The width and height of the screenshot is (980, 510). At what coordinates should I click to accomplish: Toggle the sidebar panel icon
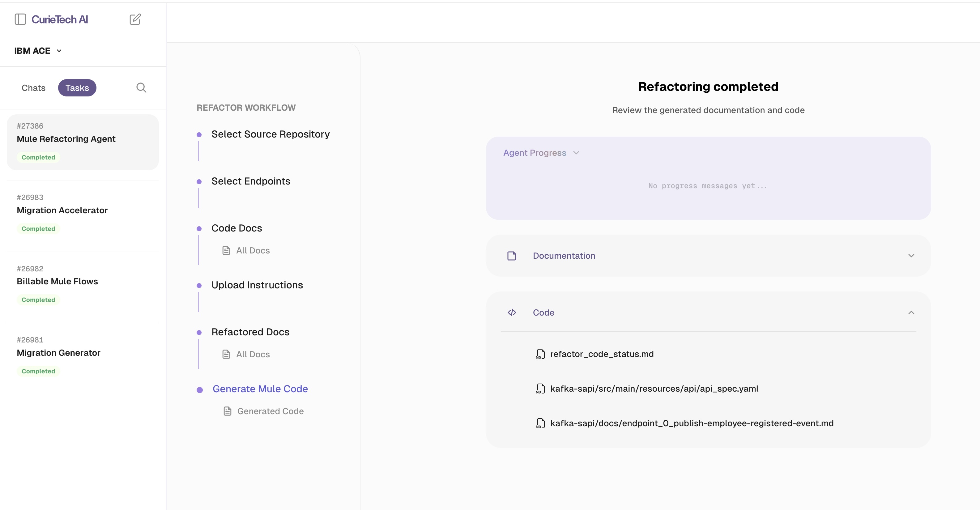(x=20, y=19)
